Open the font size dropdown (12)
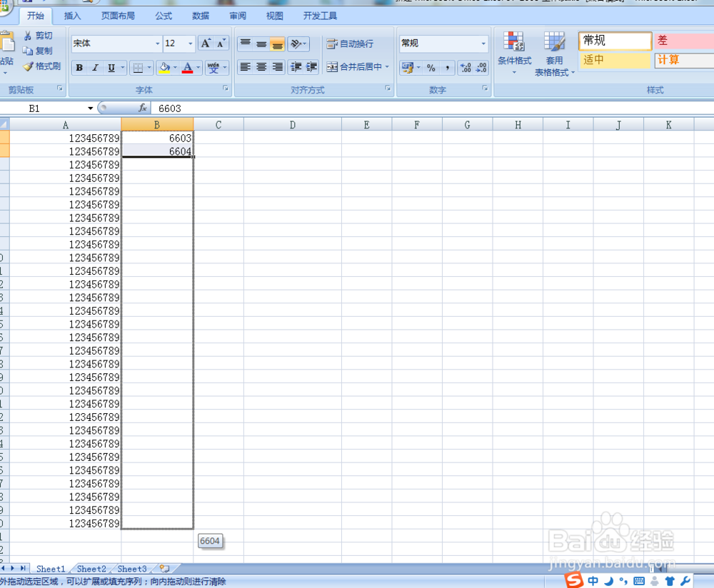The image size is (714, 588). pyautogui.click(x=191, y=44)
